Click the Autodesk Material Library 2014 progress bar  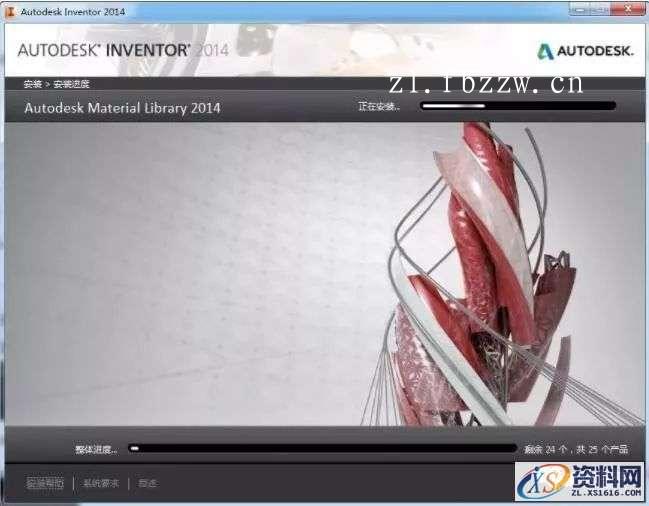click(518, 106)
